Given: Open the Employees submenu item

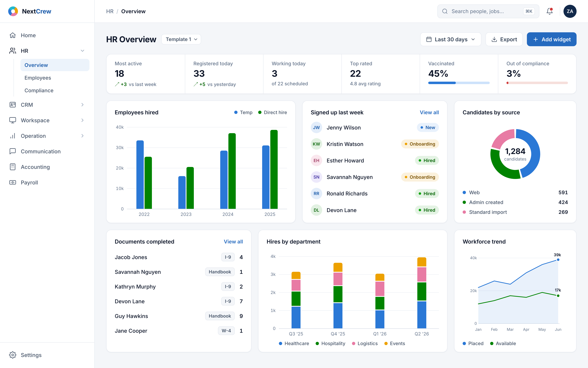Looking at the screenshot, I should click(x=55, y=78).
